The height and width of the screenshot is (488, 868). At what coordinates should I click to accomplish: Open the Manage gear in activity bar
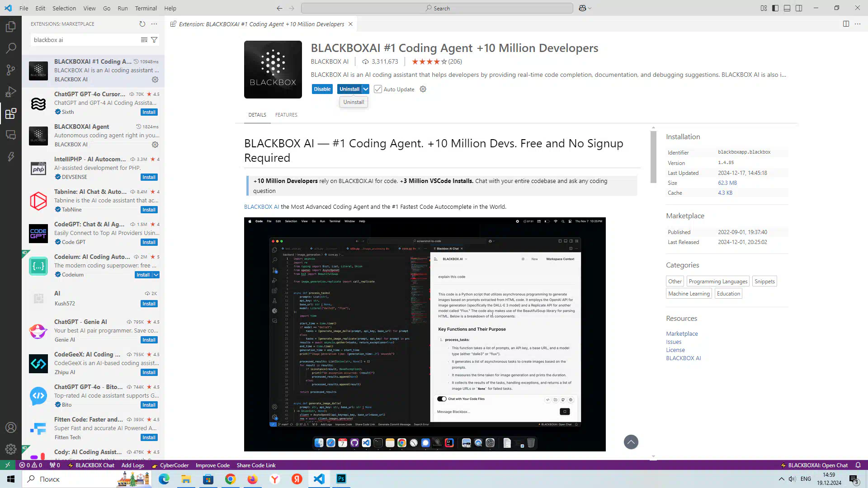(x=11, y=449)
